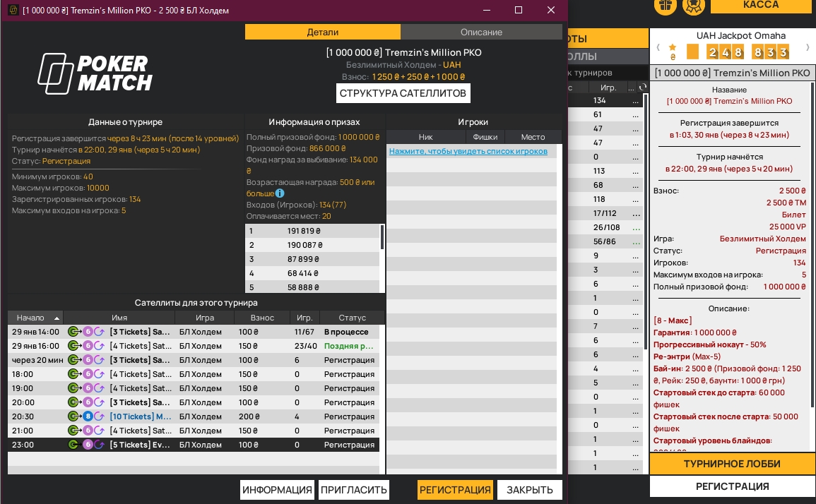Viewport: 816px width, 504px height.
Task: Click the Tremzin's Million PKO title in lobby panel
Action: 732,73
